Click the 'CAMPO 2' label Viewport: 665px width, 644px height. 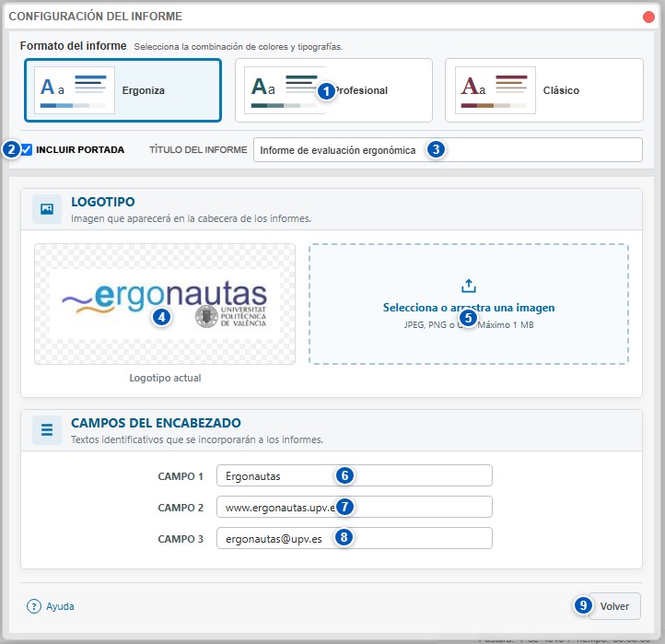[x=181, y=508]
